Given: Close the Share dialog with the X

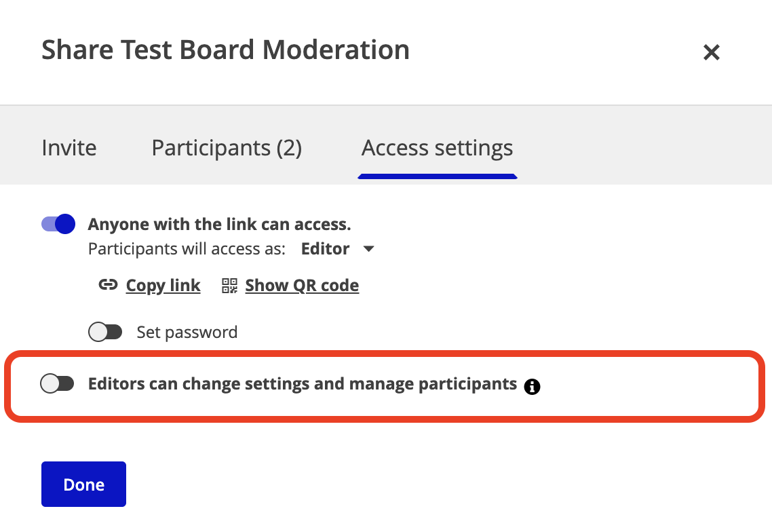Looking at the screenshot, I should click(x=711, y=52).
